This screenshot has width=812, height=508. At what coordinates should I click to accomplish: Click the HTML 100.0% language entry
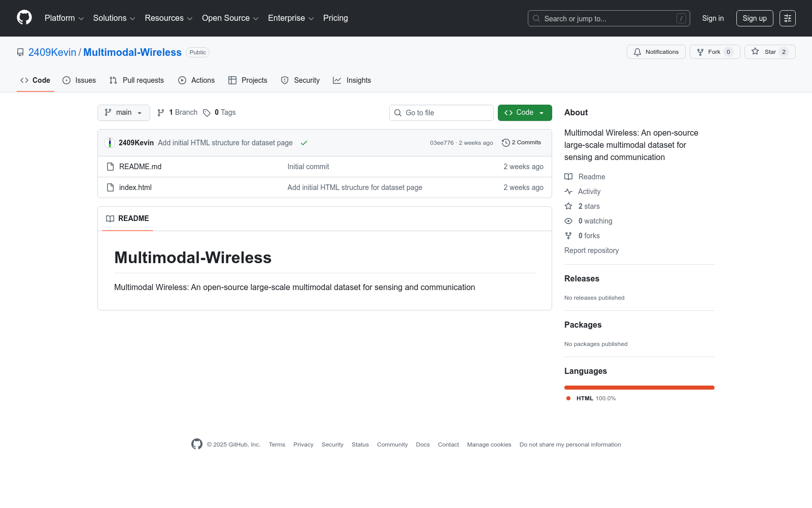click(x=591, y=398)
